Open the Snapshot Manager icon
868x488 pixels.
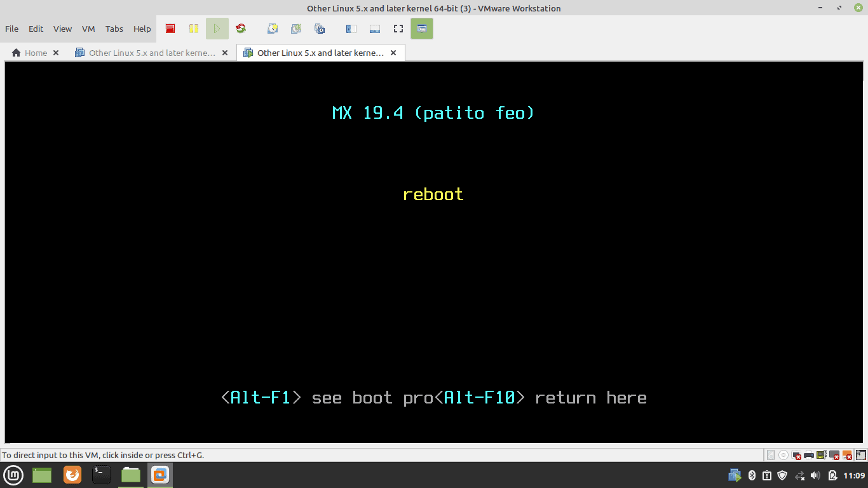[x=320, y=29]
